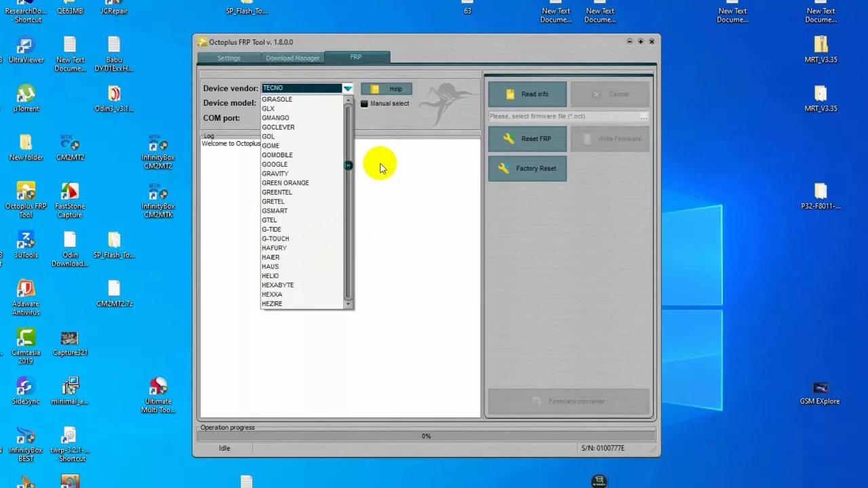Screen dimensions: 868x488
Task: Click the vendor list scroll up arrow
Action: tap(349, 100)
